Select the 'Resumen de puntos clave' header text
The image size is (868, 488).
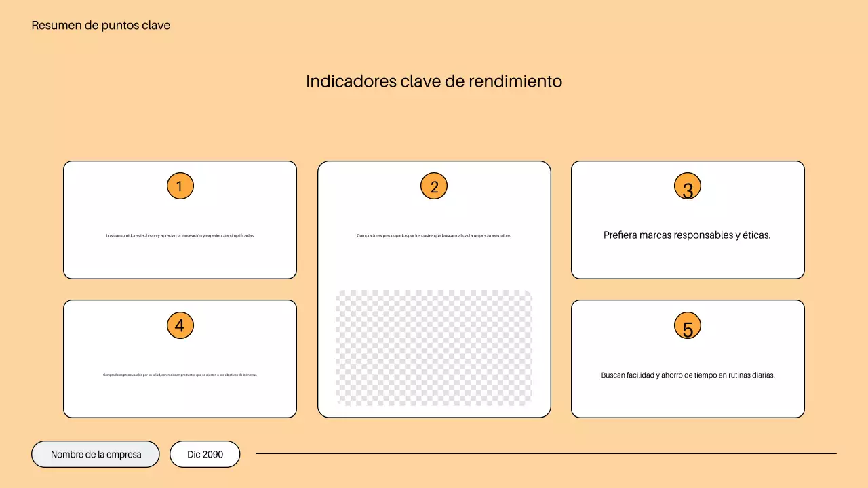(x=100, y=25)
